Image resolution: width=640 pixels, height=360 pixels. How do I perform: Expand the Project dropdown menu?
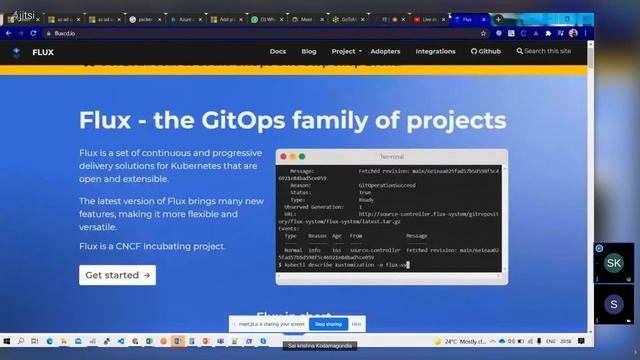(x=347, y=51)
